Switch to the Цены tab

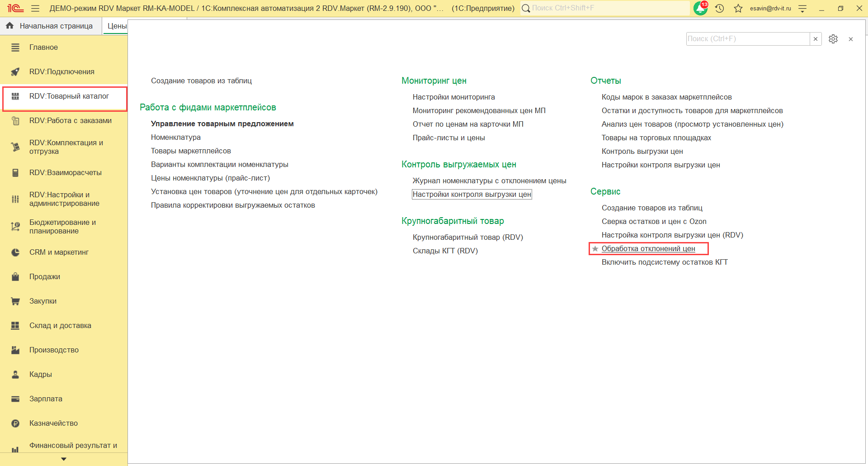(x=117, y=26)
